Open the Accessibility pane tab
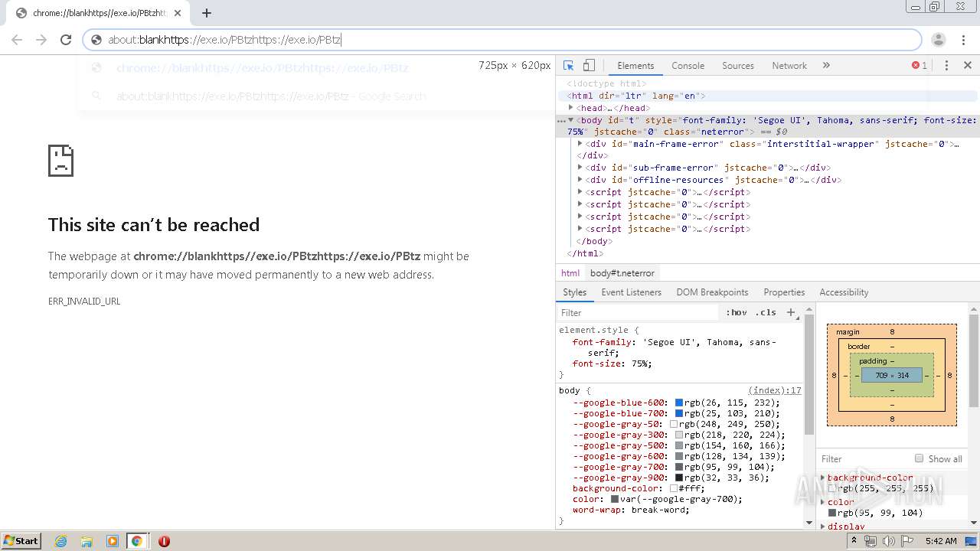Image resolution: width=980 pixels, height=551 pixels. [844, 292]
